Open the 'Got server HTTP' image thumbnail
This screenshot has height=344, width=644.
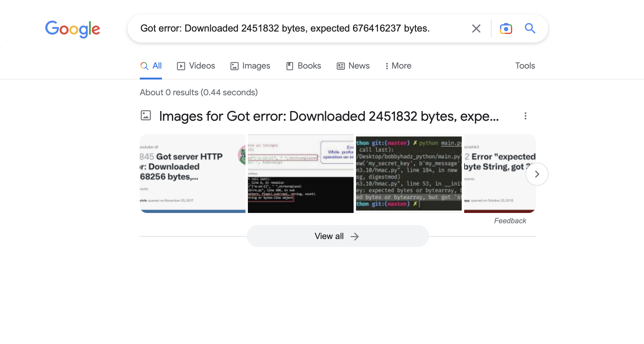point(192,173)
